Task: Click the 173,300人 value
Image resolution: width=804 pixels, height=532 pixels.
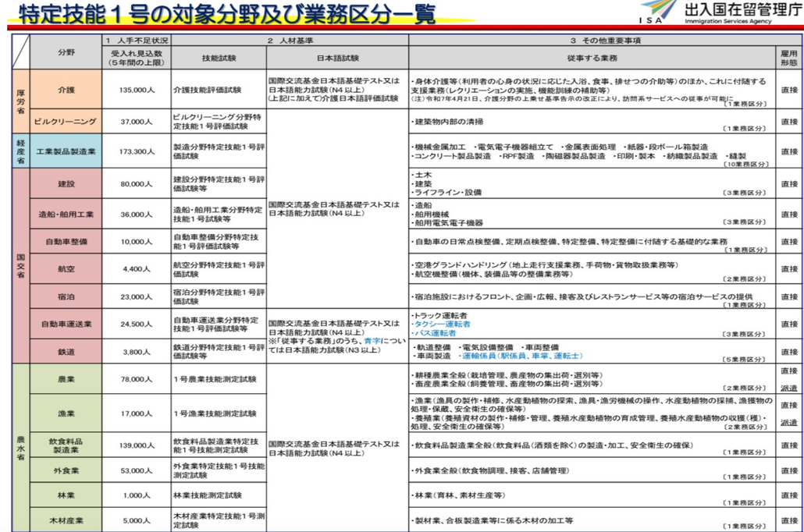Action: pyautogui.click(x=137, y=151)
